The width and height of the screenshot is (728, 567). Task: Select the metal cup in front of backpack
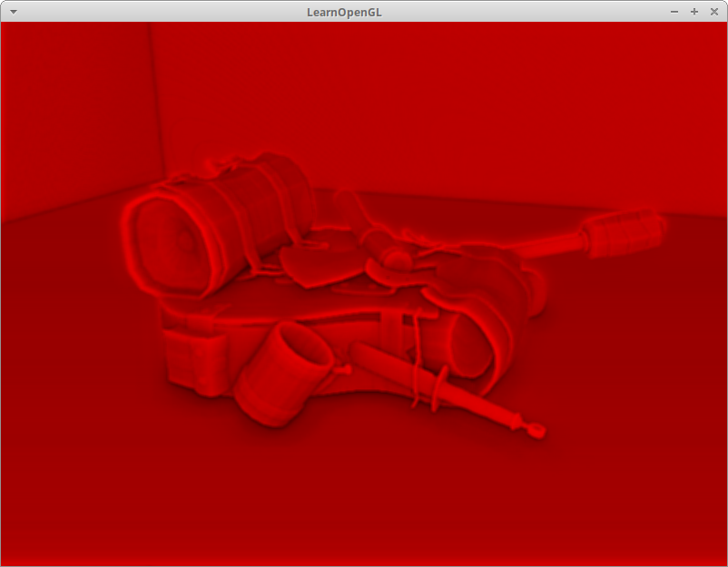pyautogui.click(x=281, y=372)
